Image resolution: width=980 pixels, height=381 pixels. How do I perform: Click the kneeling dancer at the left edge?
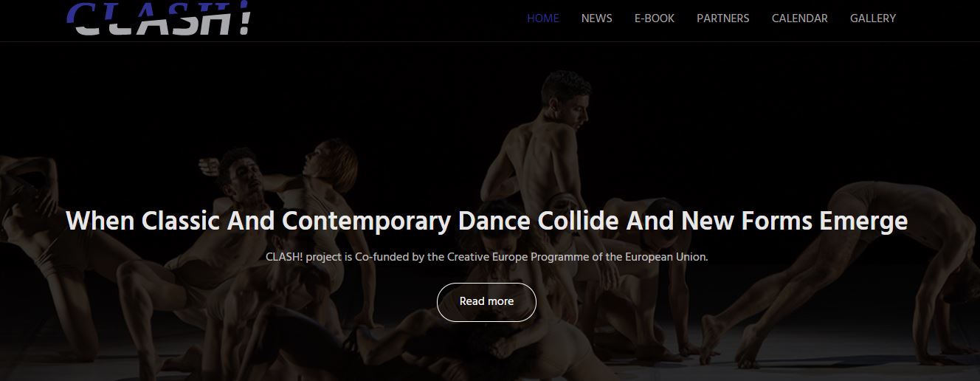pos(30,244)
